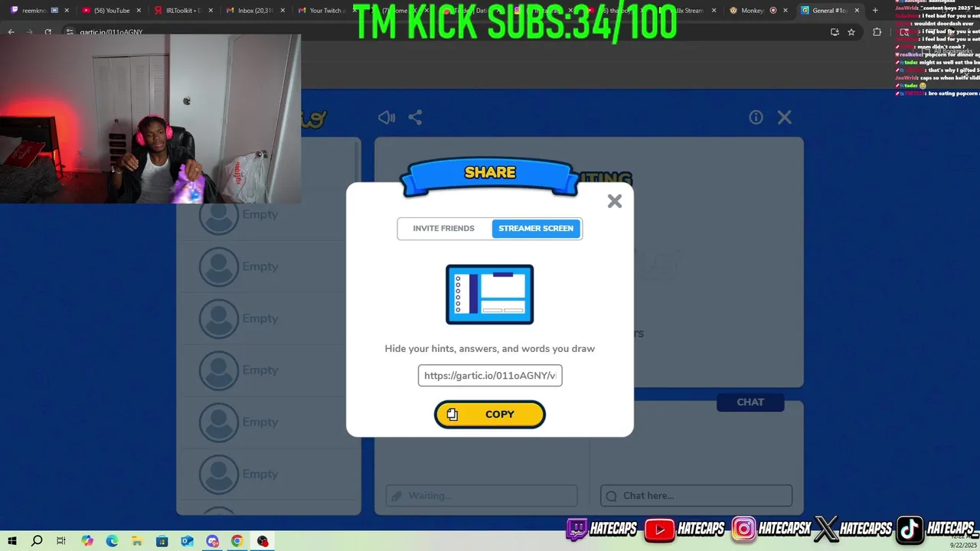Open the Windows Start menu

(x=12, y=541)
